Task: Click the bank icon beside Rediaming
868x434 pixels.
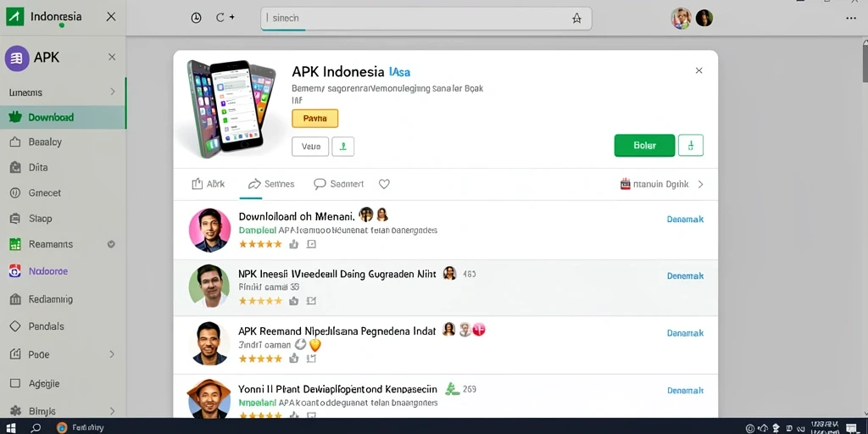Action: point(15,299)
